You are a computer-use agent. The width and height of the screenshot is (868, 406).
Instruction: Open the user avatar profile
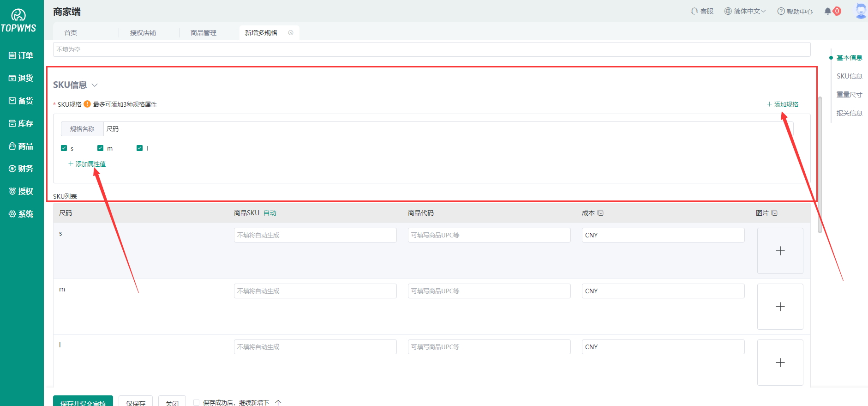click(x=860, y=11)
